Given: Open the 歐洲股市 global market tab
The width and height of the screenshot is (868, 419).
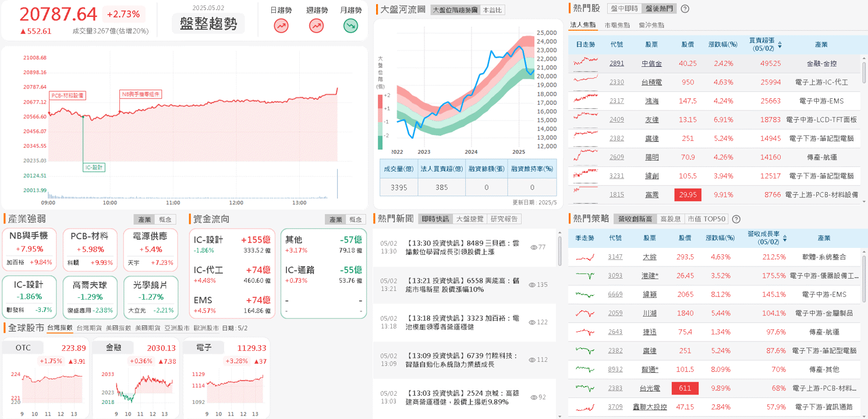Looking at the screenshot, I should tap(206, 328).
